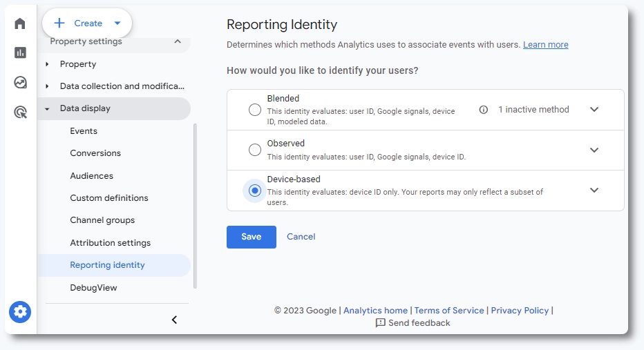The image size is (644, 350).
Task: Open the Advertising icon in left rail
Action: tap(20, 113)
